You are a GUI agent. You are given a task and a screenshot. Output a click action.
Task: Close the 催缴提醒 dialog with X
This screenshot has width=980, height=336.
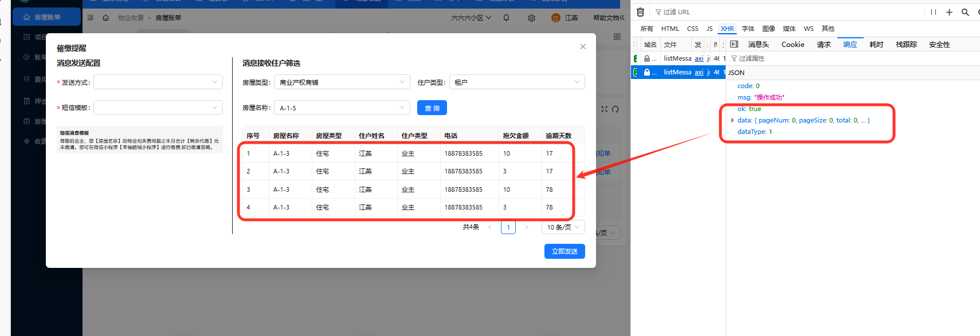tap(583, 47)
